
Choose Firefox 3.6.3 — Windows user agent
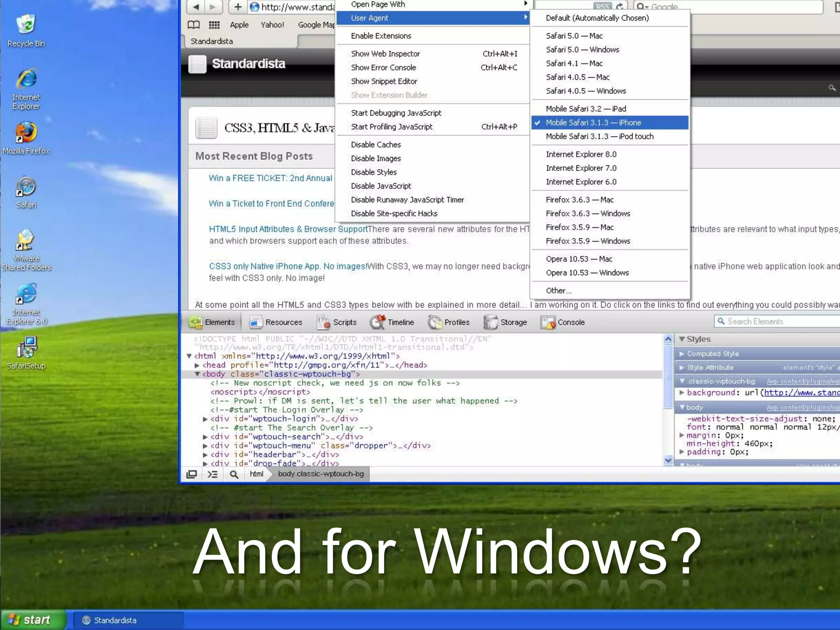coord(610,214)
